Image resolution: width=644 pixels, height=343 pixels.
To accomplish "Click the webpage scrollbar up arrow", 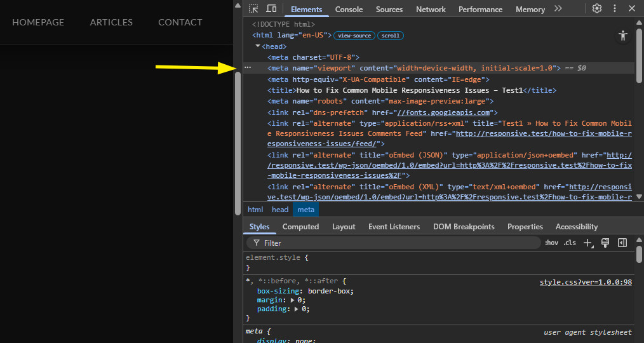I will (238, 5).
